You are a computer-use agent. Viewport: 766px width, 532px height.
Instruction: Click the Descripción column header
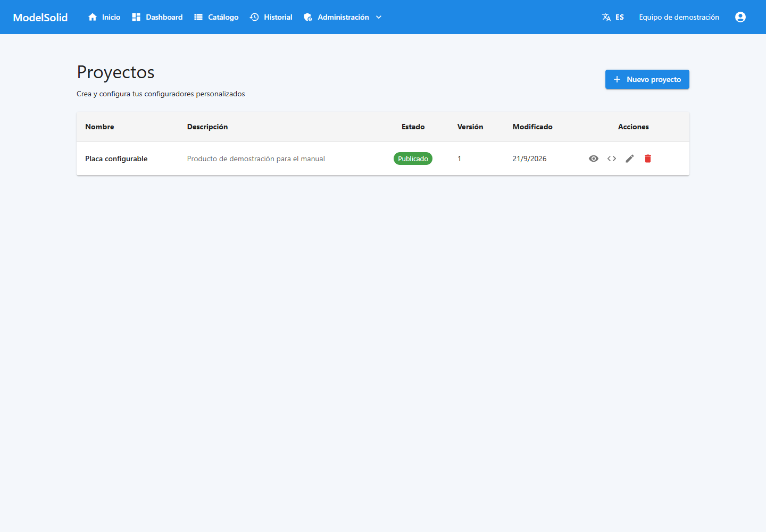(x=207, y=127)
